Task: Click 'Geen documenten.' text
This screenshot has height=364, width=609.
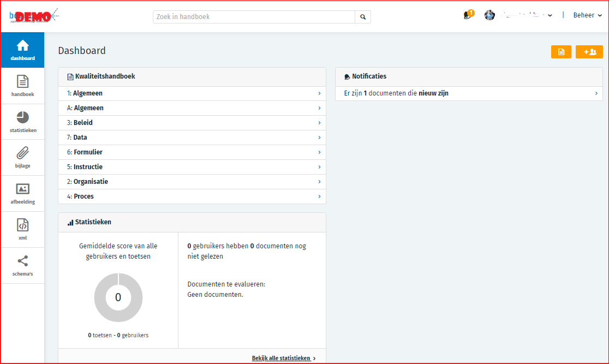Action: pyautogui.click(x=215, y=295)
